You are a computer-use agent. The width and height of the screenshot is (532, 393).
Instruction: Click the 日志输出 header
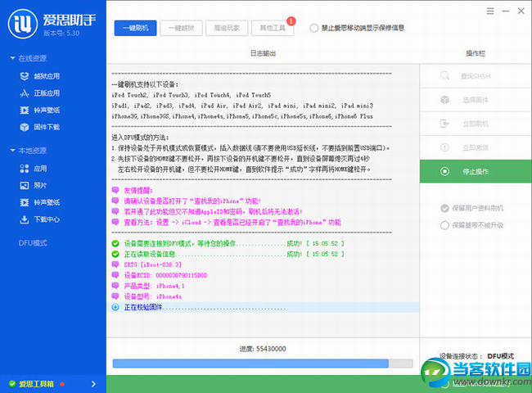click(263, 53)
